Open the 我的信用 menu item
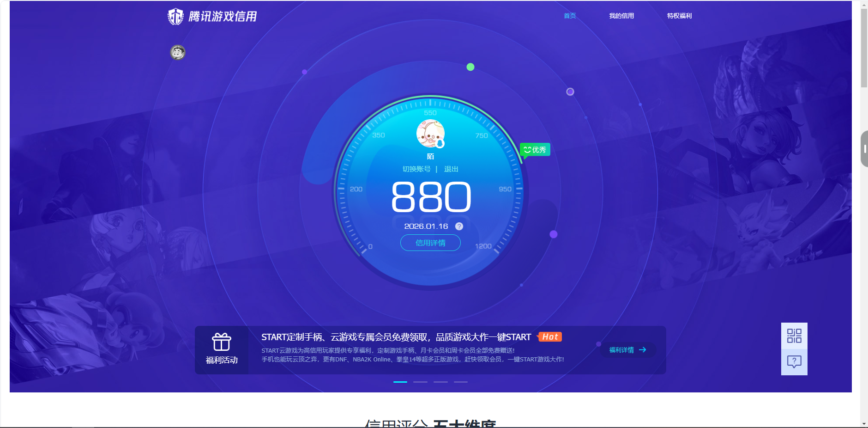 (621, 16)
